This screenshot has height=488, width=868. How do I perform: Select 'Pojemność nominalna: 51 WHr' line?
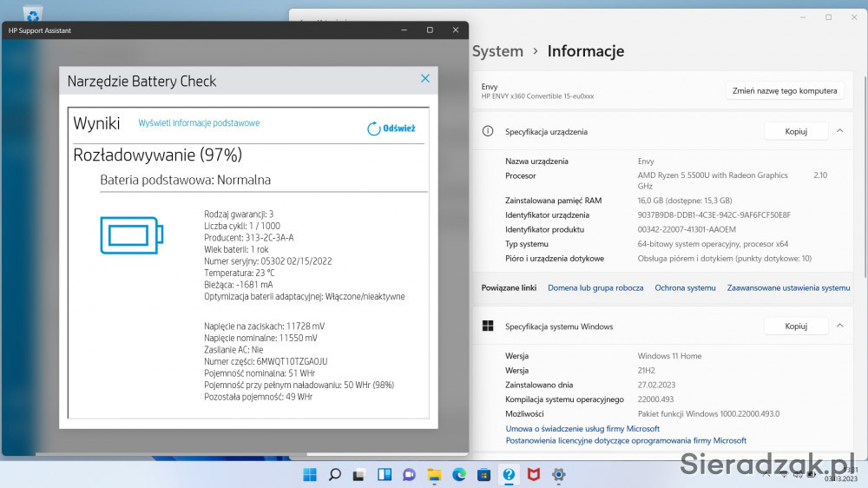tap(259, 373)
